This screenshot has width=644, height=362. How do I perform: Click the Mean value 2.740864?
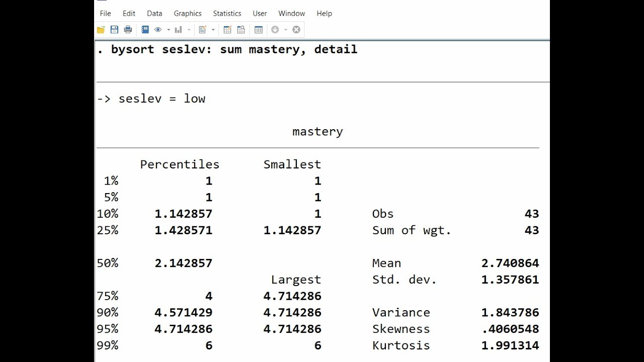(x=510, y=263)
